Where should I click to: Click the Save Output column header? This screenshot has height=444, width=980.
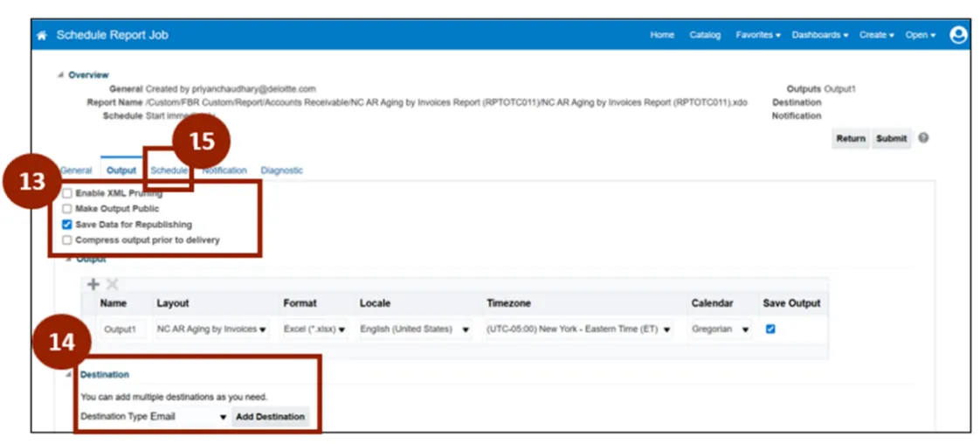coord(791,302)
